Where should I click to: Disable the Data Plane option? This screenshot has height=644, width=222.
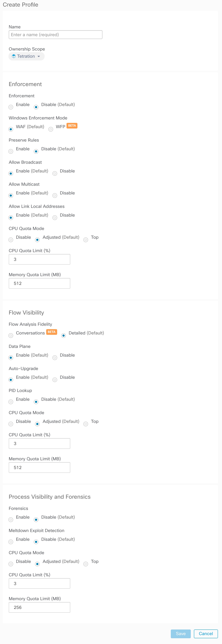[x=55, y=358]
